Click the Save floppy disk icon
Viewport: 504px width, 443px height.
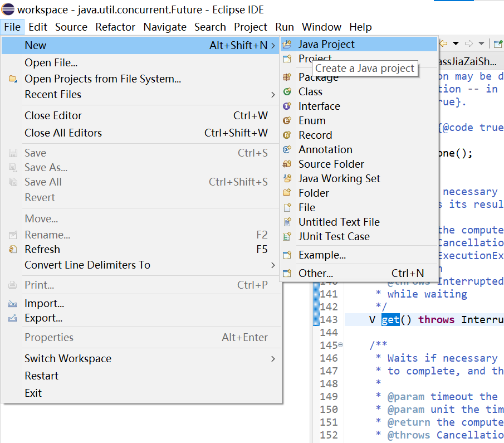[x=13, y=153]
